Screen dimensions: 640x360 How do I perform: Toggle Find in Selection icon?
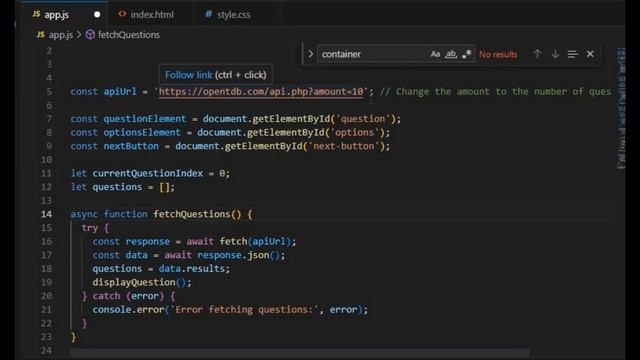point(573,54)
